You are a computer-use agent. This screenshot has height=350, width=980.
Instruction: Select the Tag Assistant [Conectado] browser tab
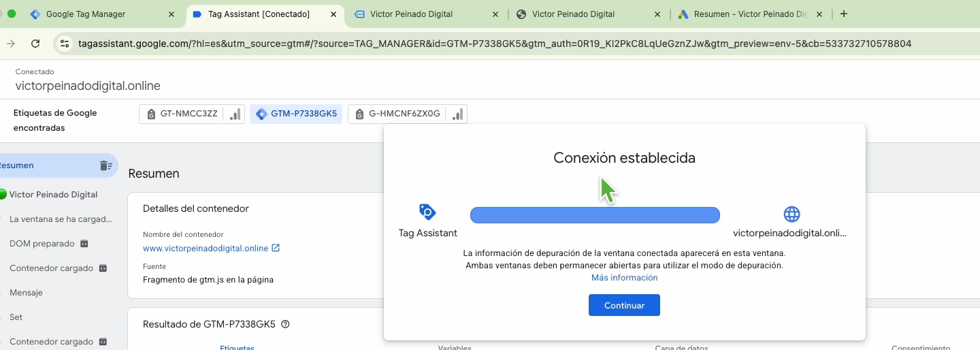(x=265, y=14)
